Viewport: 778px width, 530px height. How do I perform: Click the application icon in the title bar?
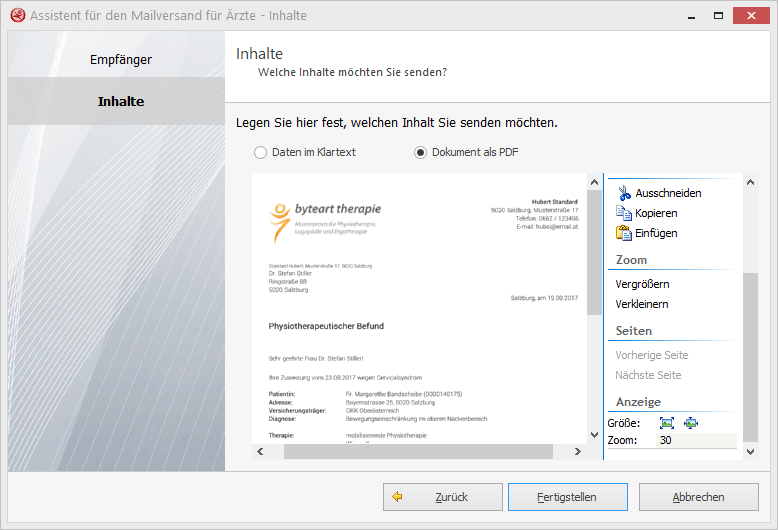click(16, 15)
